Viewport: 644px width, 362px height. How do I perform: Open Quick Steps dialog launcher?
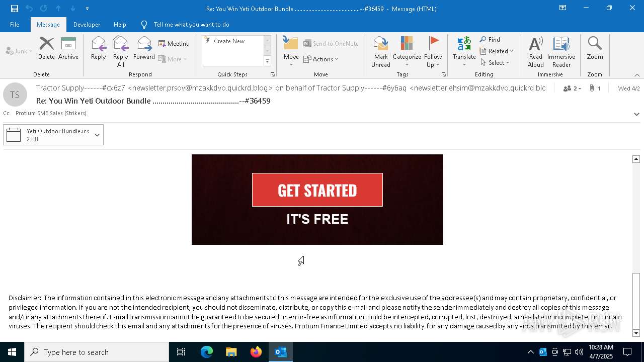[273, 74]
